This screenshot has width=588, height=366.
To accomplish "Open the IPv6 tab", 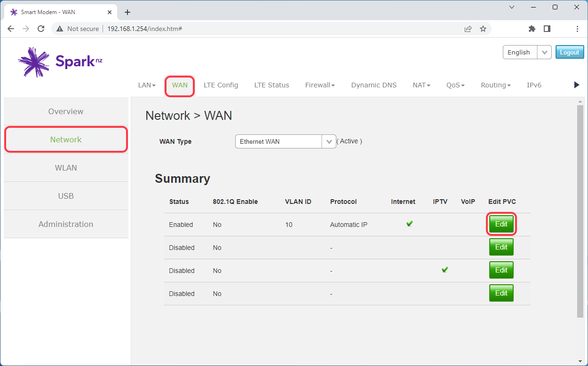I will point(534,85).
